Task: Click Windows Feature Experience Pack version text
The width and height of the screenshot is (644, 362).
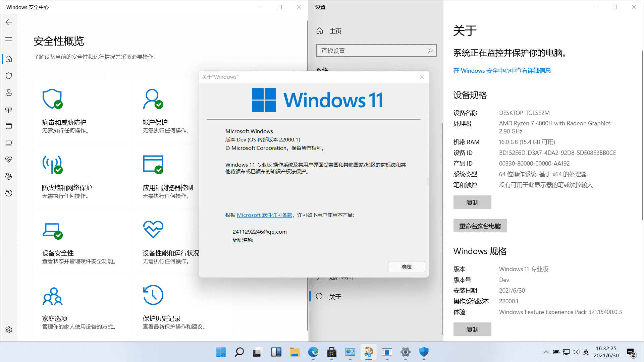Action: pyautogui.click(x=560, y=312)
